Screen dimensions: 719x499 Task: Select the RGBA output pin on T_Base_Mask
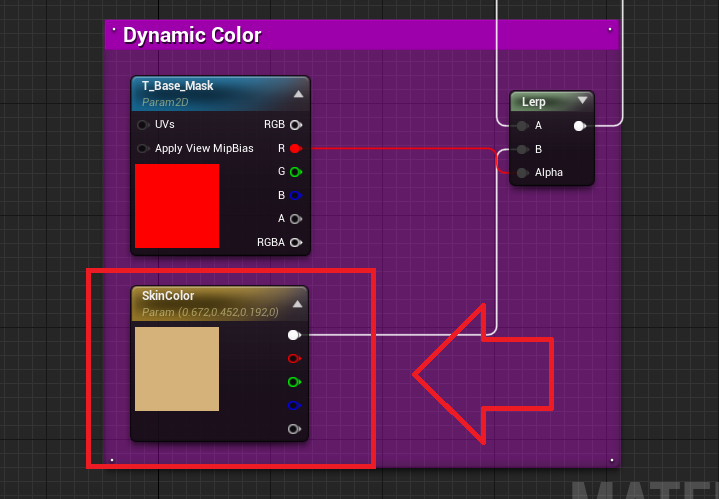(x=295, y=242)
